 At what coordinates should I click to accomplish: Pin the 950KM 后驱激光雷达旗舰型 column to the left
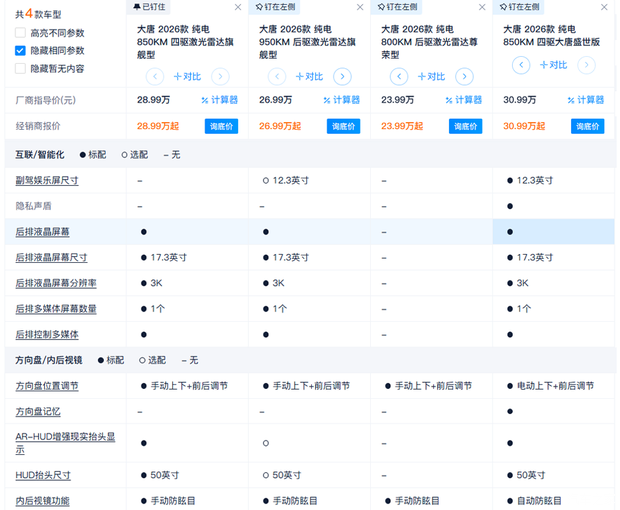pyautogui.click(x=275, y=7)
